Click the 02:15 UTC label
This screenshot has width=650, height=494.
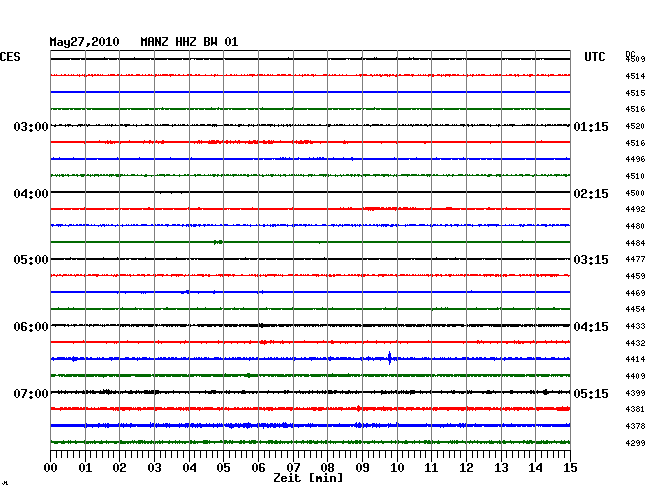point(591,193)
